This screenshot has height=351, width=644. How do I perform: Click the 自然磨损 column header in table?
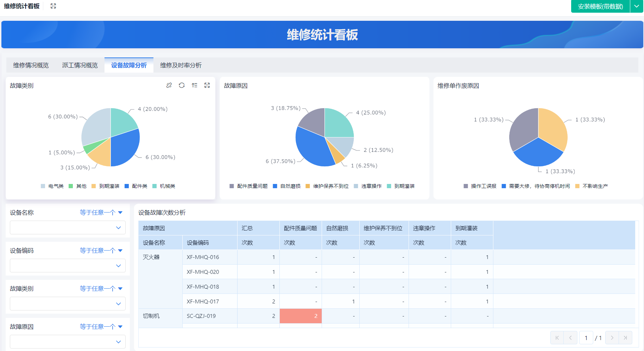(x=341, y=228)
